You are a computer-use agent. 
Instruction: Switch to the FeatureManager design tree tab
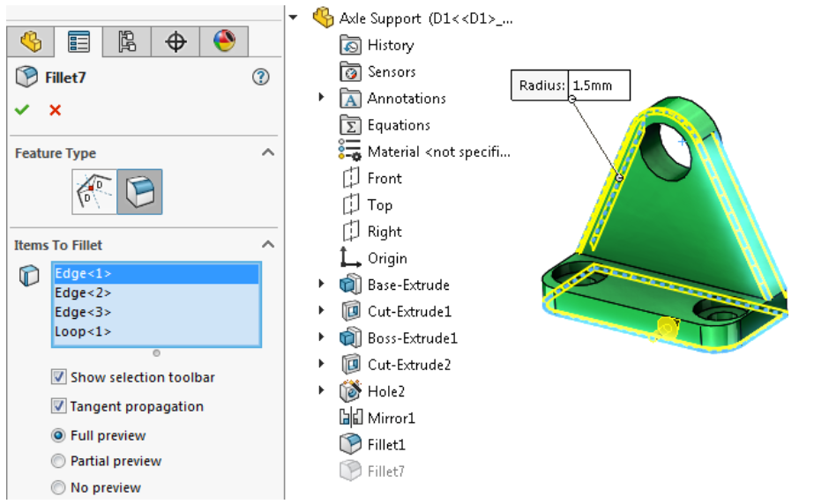click(x=31, y=41)
